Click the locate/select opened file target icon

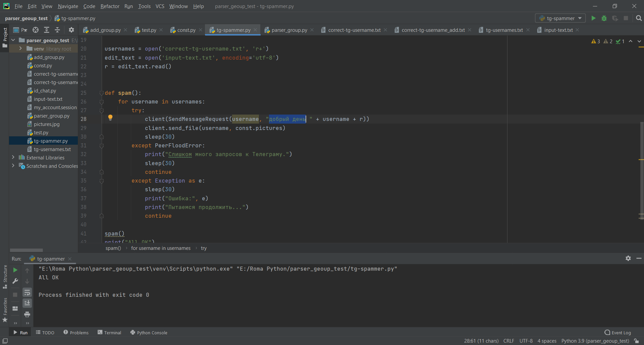point(36,30)
